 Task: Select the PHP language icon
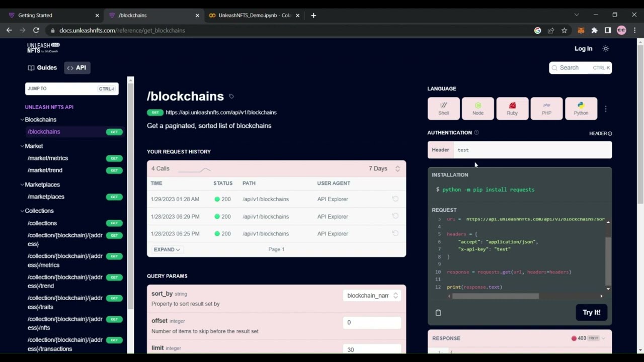546,109
